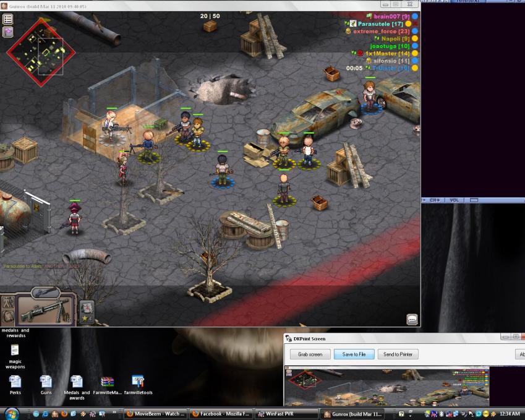Open the FarmvilleMa archive on desktop
This screenshot has height=420, width=525.
point(107,385)
